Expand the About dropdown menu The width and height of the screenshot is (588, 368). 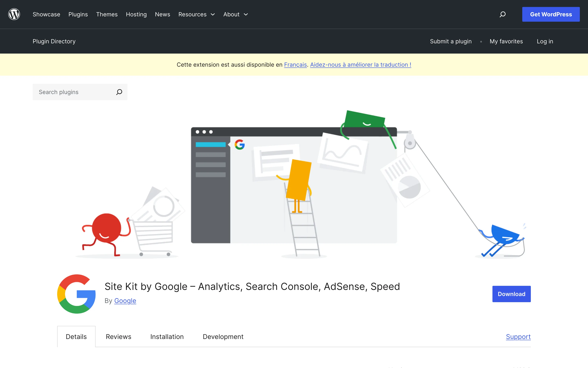pos(235,14)
